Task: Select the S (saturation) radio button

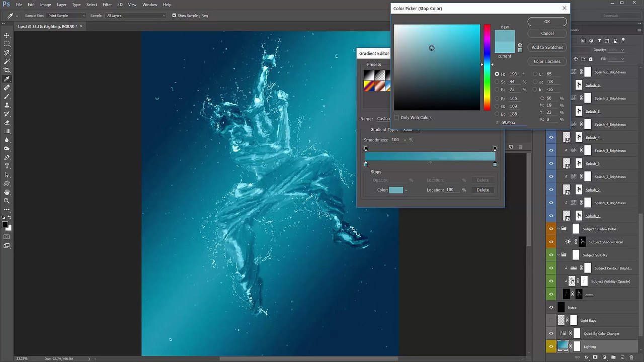Action: [497, 82]
